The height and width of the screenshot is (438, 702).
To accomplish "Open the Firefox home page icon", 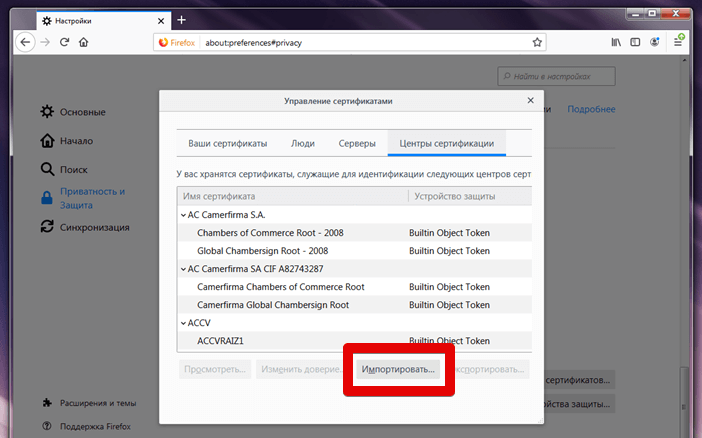I will (x=84, y=43).
